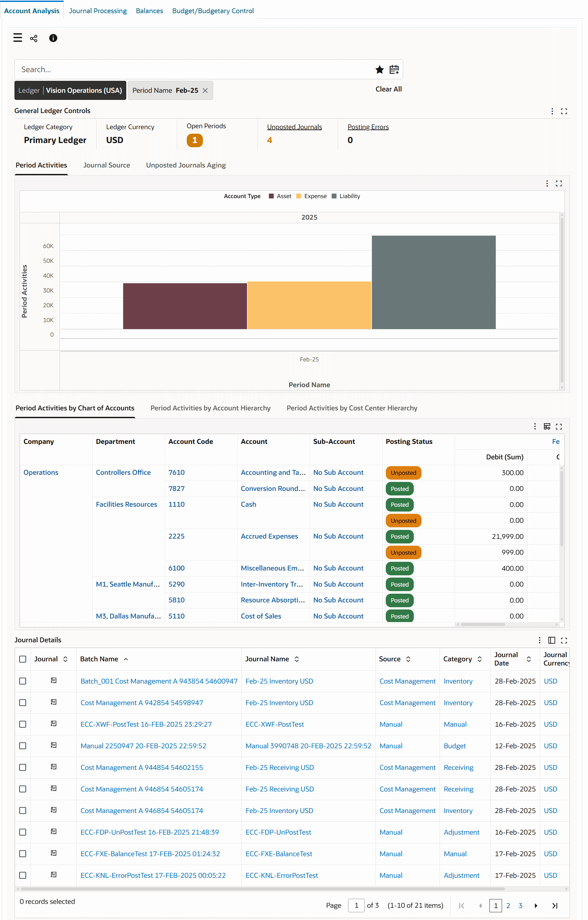588x920 pixels.
Task: Open the Unposted Journals Aging tab
Action: (185, 165)
